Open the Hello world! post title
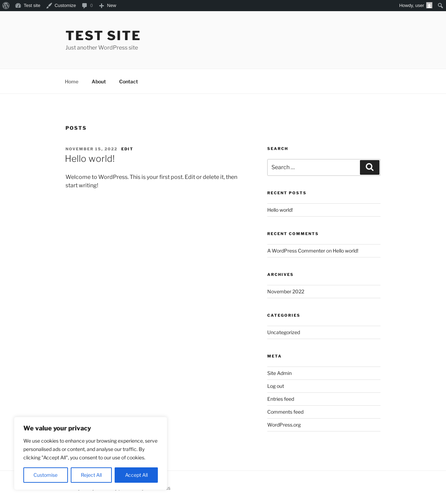The height and width of the screenshot is (504, 446). click(x=90, y=159)
